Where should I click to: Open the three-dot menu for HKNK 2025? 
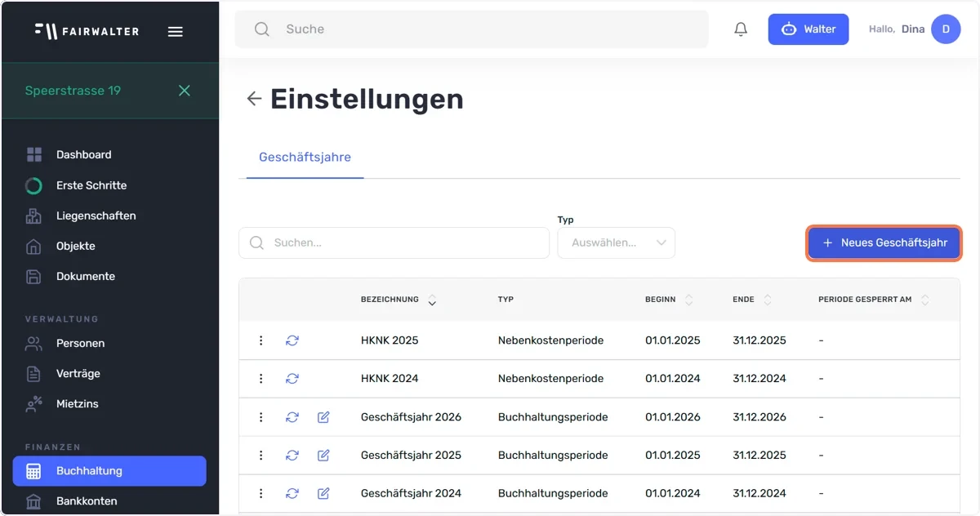261,340
